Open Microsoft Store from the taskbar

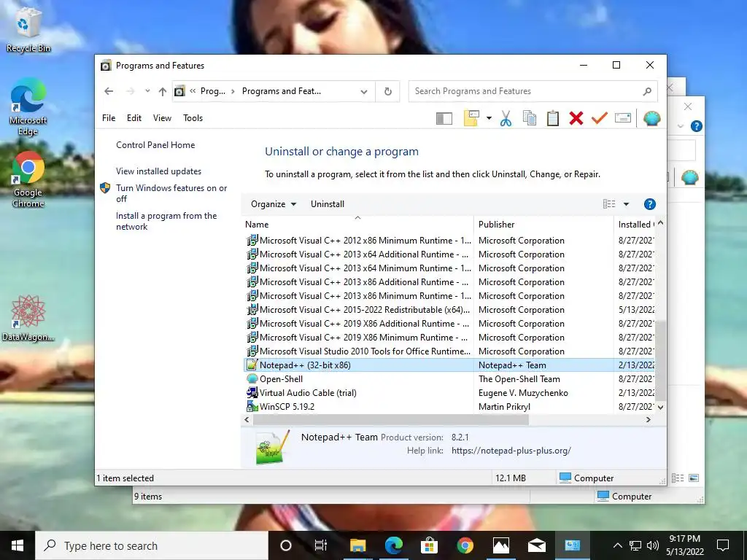coord(429,545)
